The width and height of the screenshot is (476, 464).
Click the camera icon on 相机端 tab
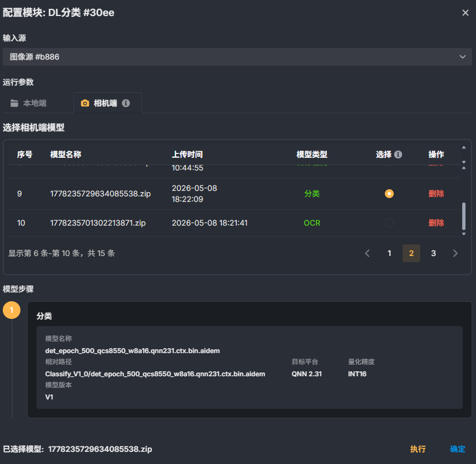tap(85, 103)
